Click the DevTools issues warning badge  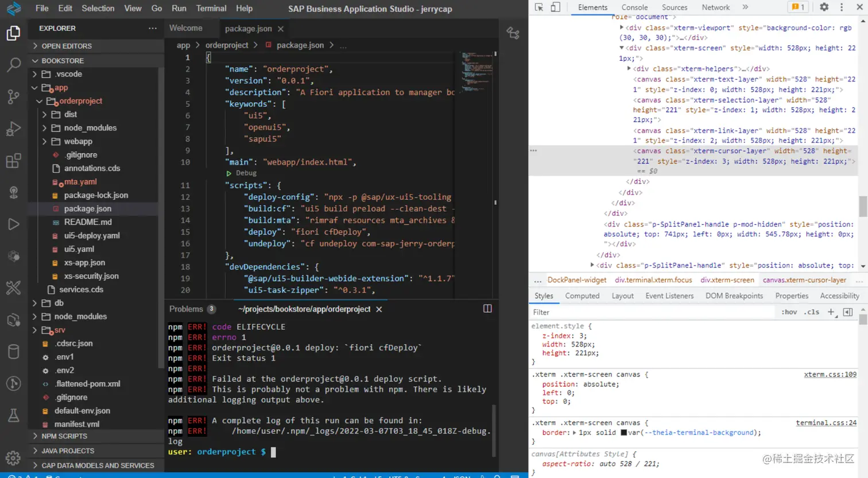[x=799, y=7]
